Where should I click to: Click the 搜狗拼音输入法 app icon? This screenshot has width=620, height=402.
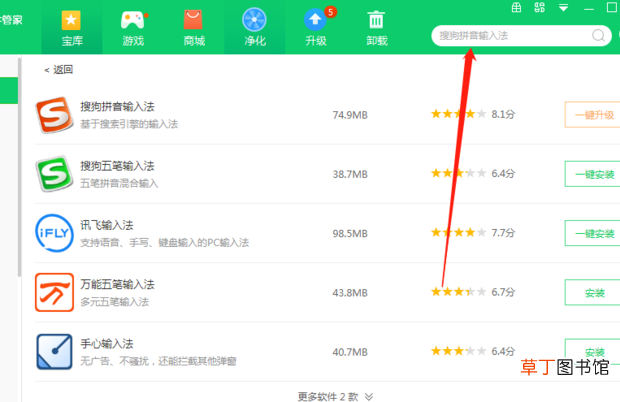54,115
